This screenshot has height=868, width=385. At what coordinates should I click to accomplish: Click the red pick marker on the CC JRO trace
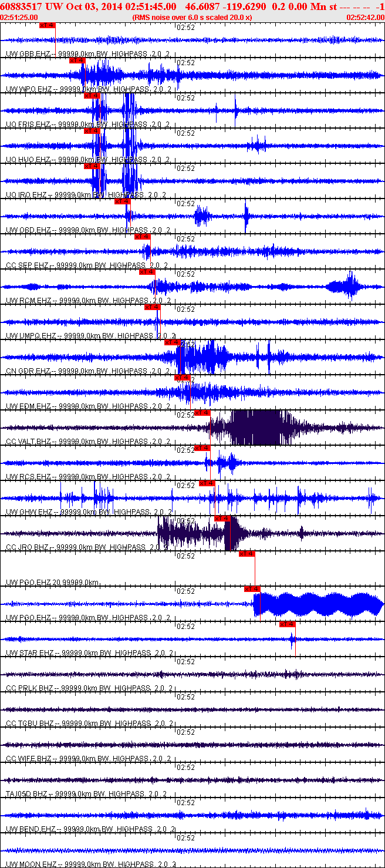click(x=222, y=519)
